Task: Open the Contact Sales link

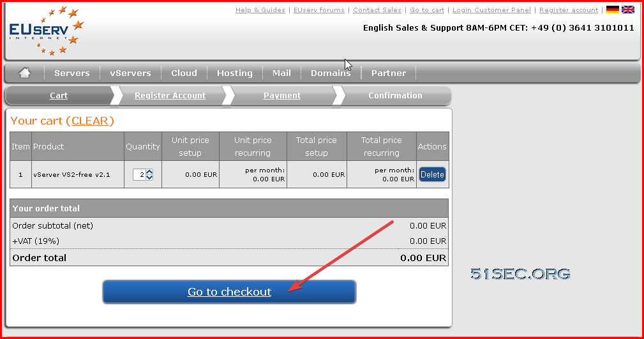Action: point(377,10)
